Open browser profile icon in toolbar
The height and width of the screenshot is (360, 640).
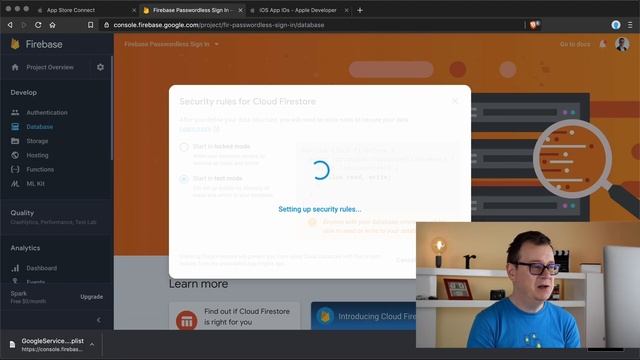[x=616, y=25]
